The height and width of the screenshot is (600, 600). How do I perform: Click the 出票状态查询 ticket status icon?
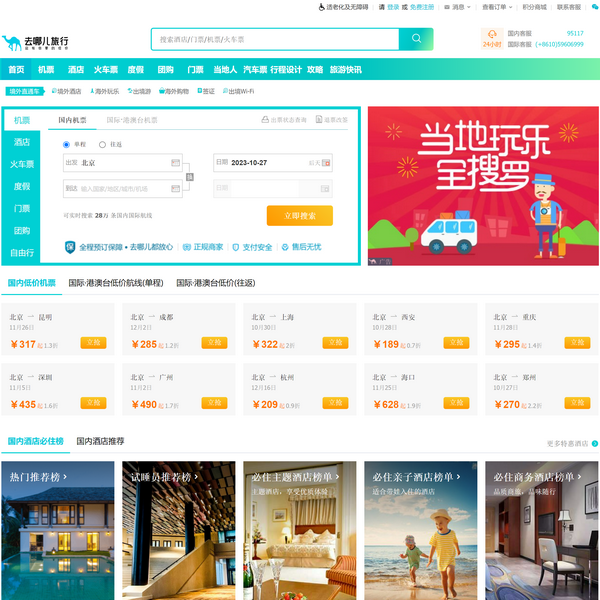[x=267, y=120]
